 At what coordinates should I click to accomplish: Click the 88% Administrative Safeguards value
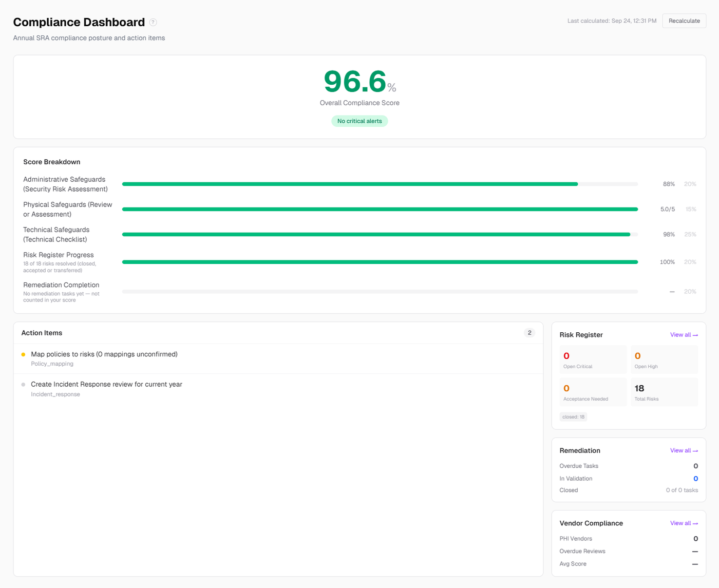[669, 184]
